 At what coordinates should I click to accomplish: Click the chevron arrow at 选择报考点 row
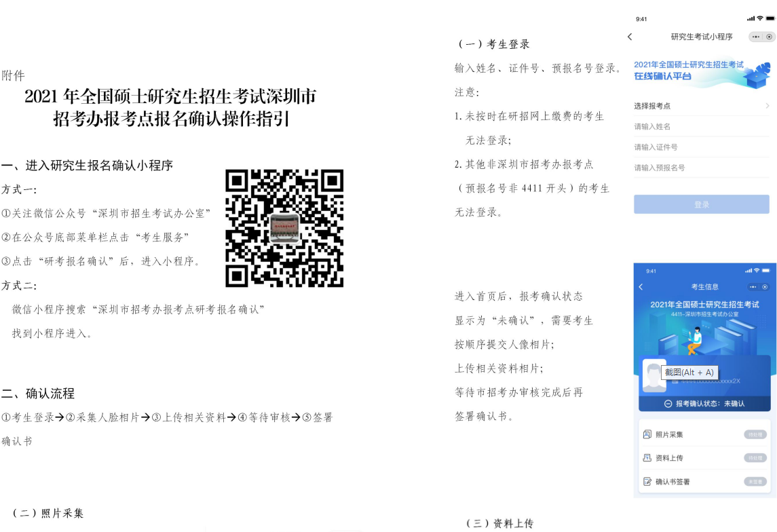click(x=767, y=106)
